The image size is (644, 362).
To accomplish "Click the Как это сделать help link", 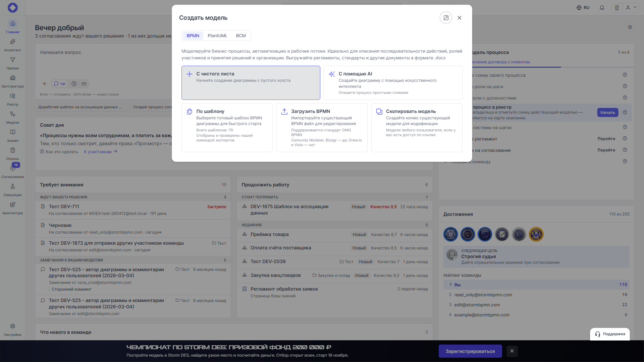I will (x=59, y=152).
